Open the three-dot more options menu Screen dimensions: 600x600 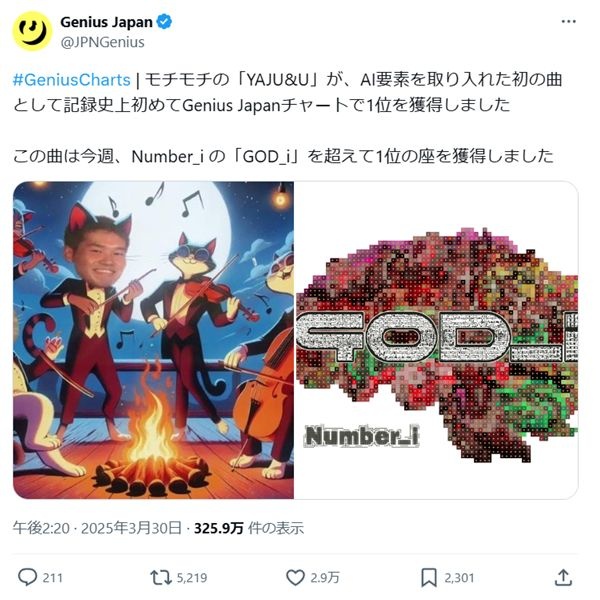point(569,22)
